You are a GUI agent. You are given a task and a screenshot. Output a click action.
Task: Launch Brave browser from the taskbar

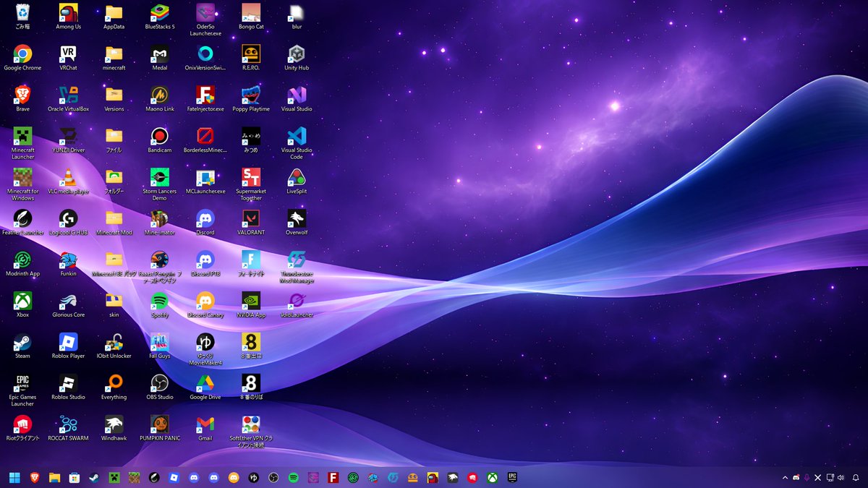coord(34,477)
